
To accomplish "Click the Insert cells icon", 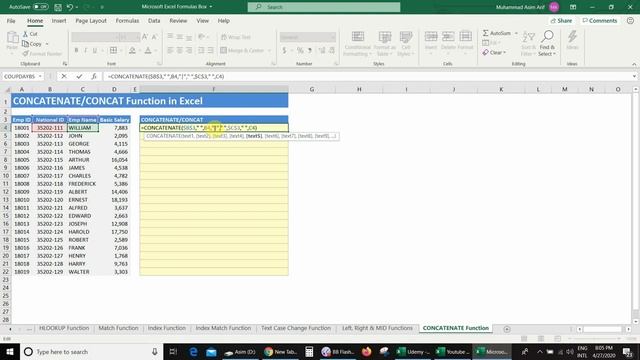I will click(x=431, y=37).
